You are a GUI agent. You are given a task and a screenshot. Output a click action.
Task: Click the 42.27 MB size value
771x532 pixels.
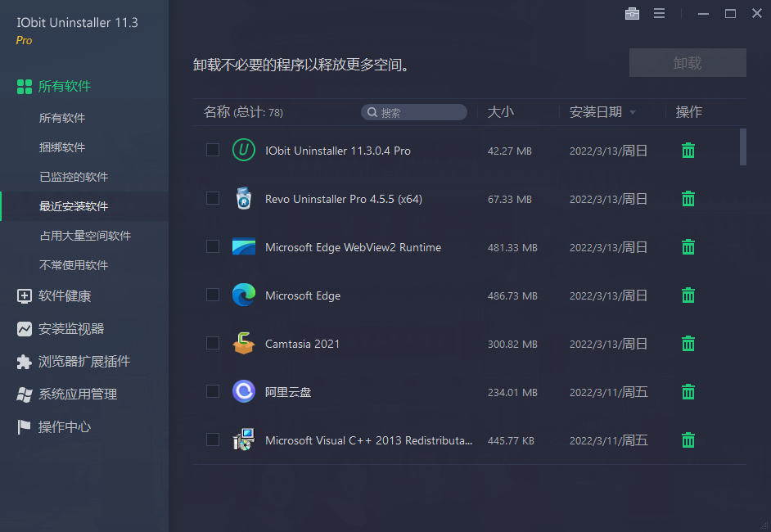click(509, 151)
